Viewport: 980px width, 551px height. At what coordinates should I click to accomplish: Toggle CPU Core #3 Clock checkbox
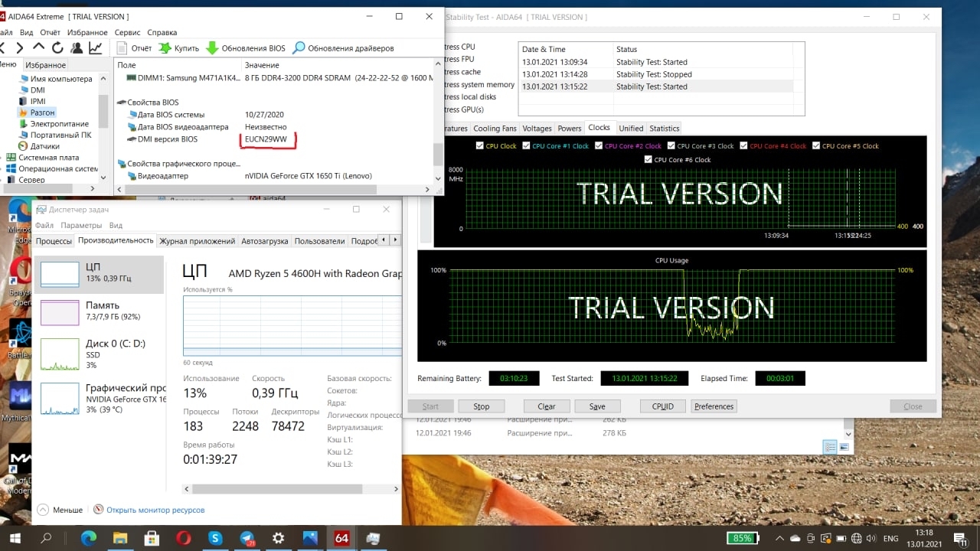(671, 145)
